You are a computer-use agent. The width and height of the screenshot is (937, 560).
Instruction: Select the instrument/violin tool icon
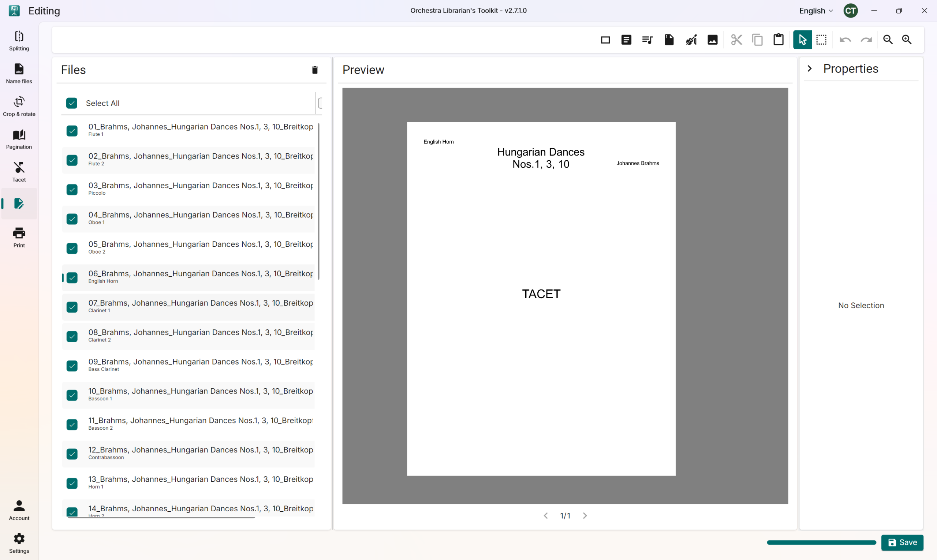(x=691, y=40)
